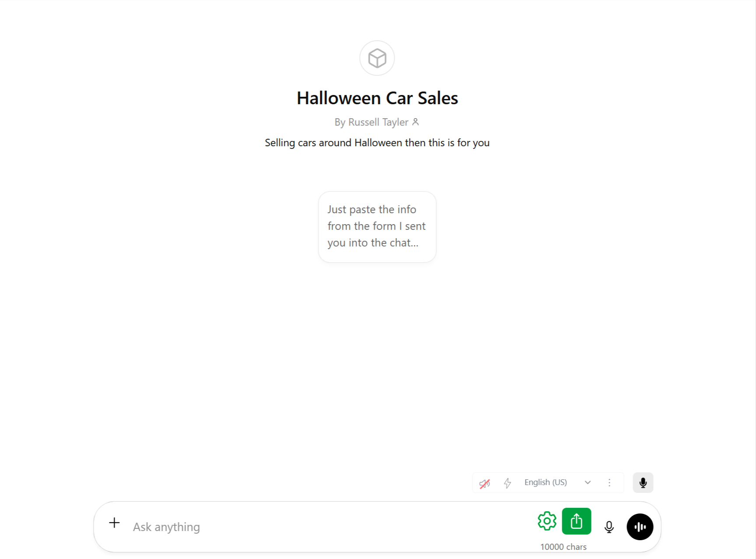Start dictation with input bar microphone
This screenshot has width=756, height=559.
(x=609, y=527)
